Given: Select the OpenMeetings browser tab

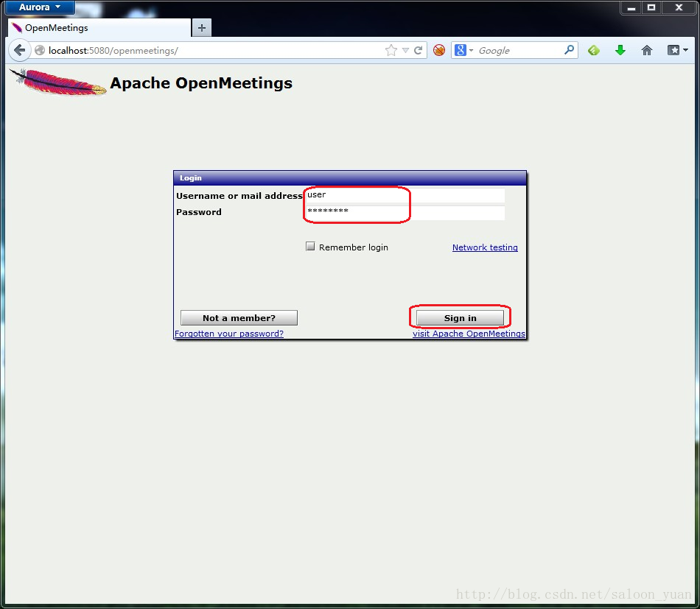Looking at the screenshot, I should [99, 28].
